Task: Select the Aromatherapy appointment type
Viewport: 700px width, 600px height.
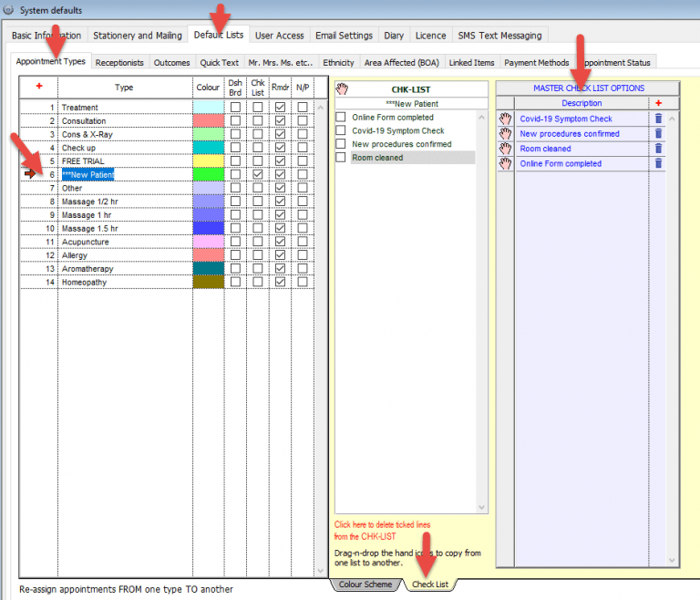Action: point(125,268)
